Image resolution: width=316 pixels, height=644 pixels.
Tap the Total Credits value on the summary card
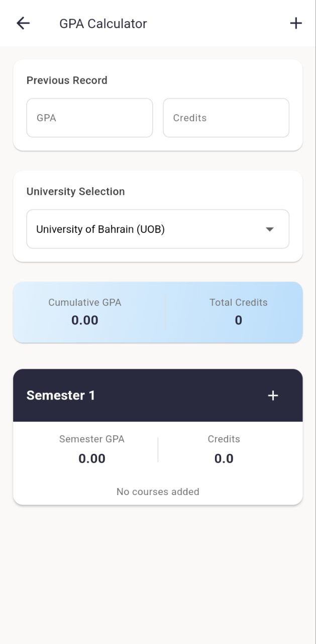coord(238,320)
